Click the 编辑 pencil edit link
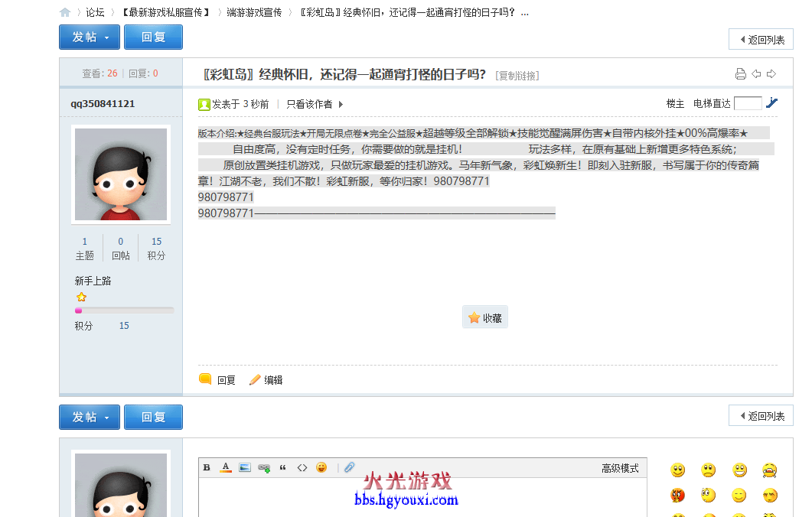Screen dimensions: 812x517 click(x=266, y=380)
